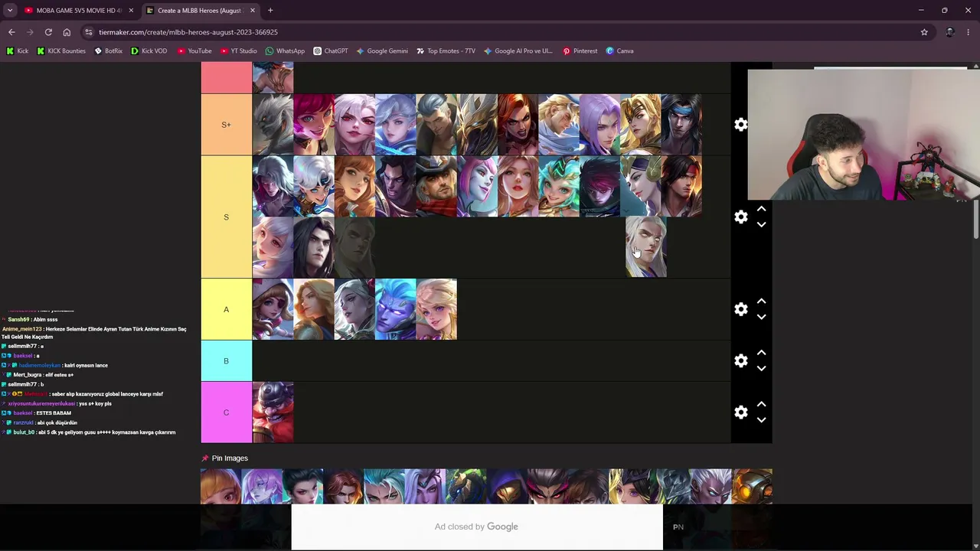The width and height of the screenshot is (980, 551).
Task: Open settings gear for the A tier
Action: pos(740,310)
